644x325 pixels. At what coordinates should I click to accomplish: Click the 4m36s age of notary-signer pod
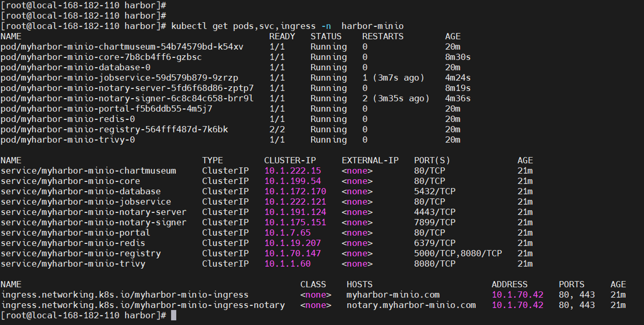pyautogui.click(x=458, y=98)
